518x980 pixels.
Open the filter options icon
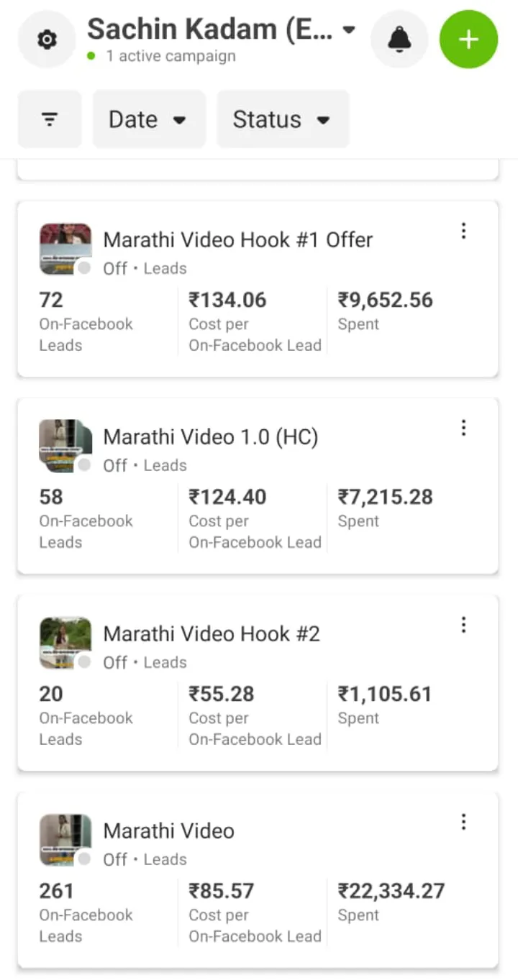tap(50, 119)
